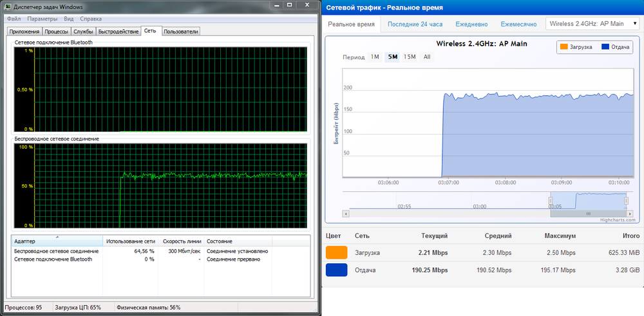Image resolution: width=644 pixels, height=316 pixels.
Task: Set chart period to 5M
Action: [x=392, y=57]
